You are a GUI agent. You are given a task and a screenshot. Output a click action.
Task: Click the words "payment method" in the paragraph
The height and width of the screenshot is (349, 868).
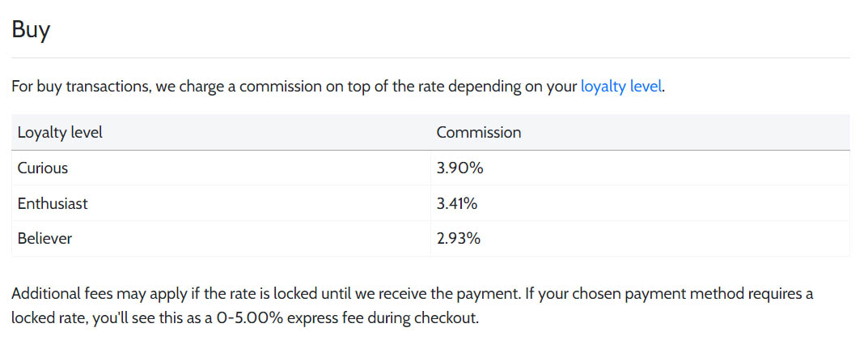(662, 294)
